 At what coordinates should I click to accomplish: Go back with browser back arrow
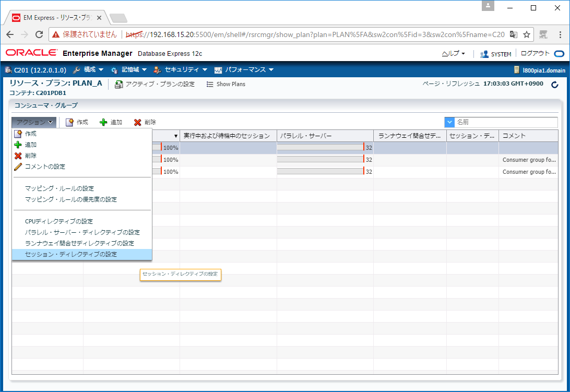[x=10, y=34]
